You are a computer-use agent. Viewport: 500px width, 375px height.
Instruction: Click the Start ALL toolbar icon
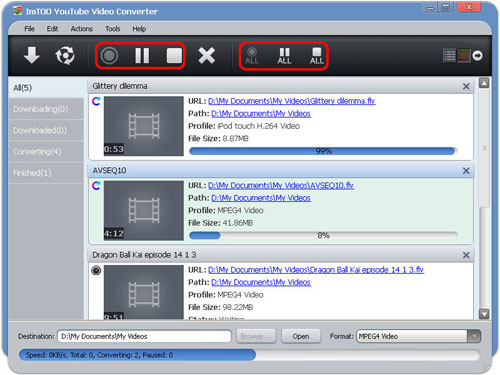pyautogui.click(x=252, y=56)
